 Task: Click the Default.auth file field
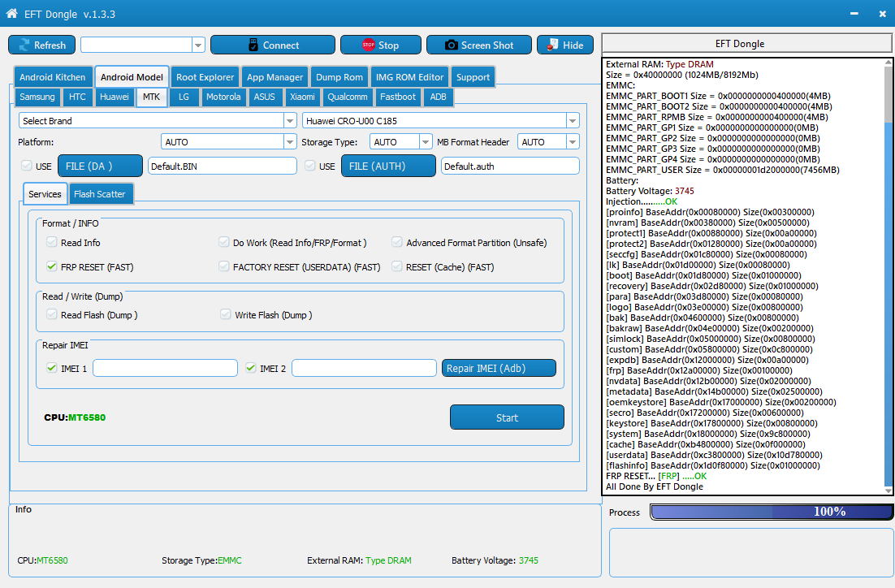tap(510, 166)
